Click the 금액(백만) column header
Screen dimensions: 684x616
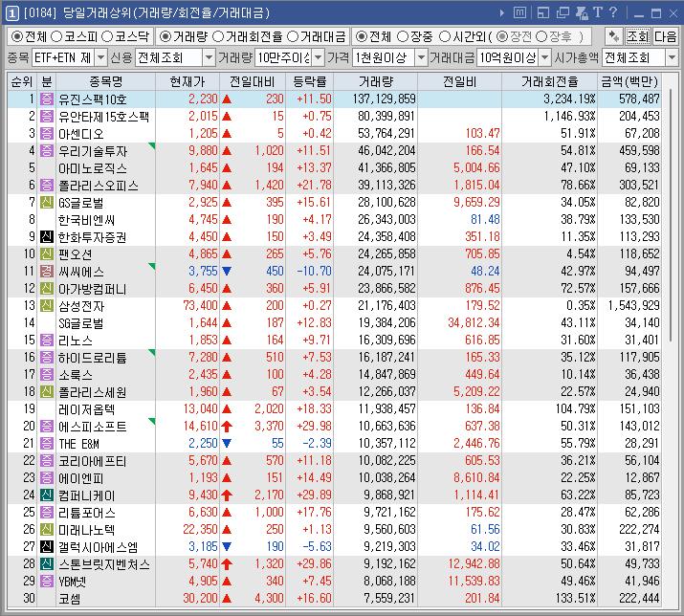tap(629, 81)
